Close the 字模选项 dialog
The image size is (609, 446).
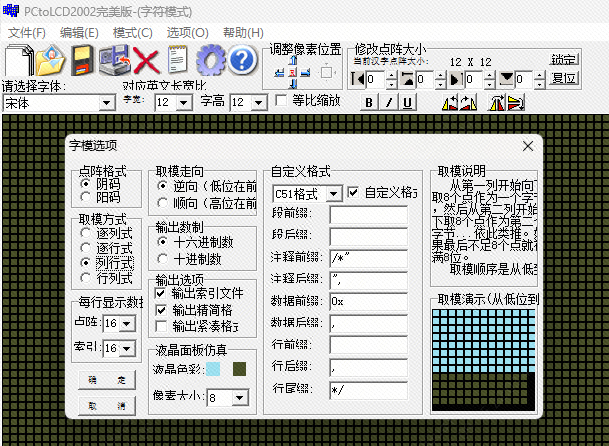click(x=528, y=146)
